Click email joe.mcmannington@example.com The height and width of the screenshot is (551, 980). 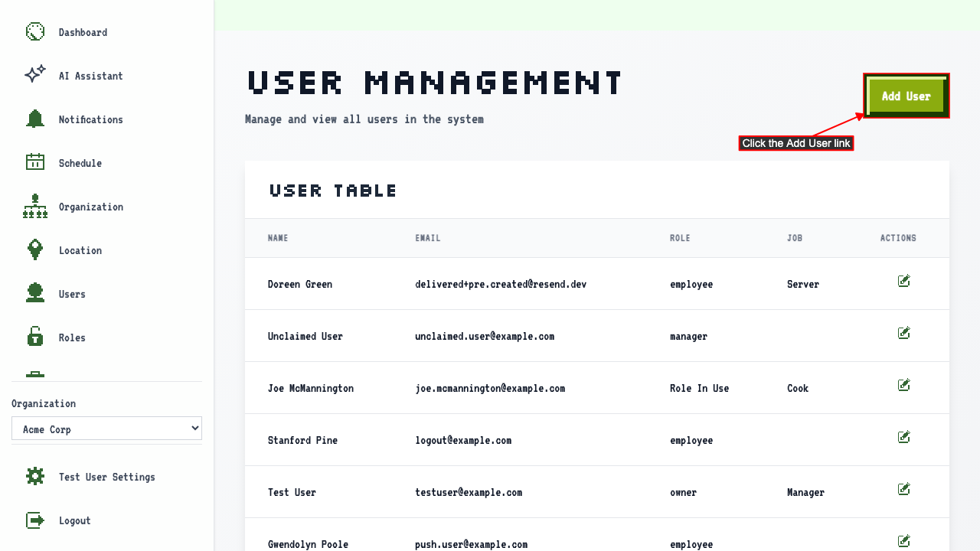(490, 388)
